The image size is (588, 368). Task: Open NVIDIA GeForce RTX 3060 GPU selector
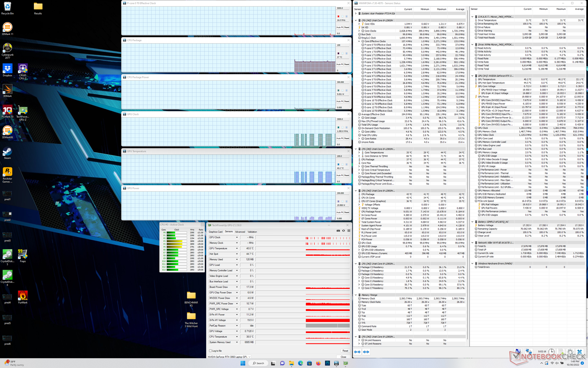[x=229, y=357]
